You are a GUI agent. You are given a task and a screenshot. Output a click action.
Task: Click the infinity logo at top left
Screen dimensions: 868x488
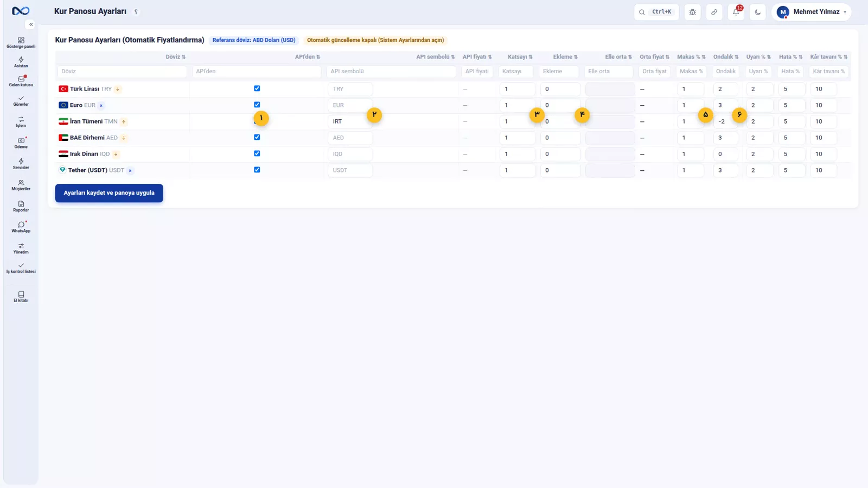click(x=21, y=11)
